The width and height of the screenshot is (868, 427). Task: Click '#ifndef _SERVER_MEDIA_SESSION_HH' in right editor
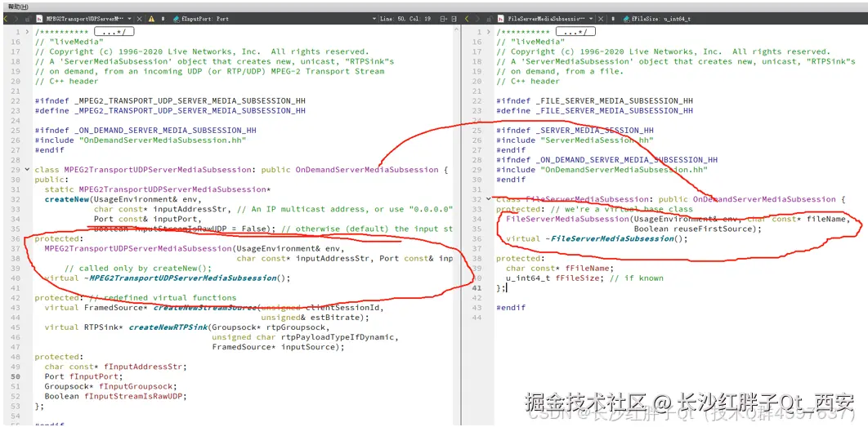575,130
